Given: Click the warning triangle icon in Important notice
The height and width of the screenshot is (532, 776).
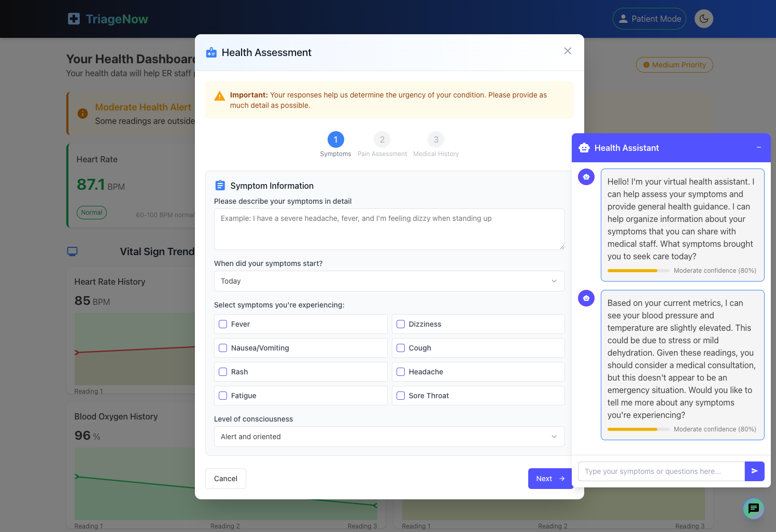Looking at the screenshot, I should [x=220, y=96].
